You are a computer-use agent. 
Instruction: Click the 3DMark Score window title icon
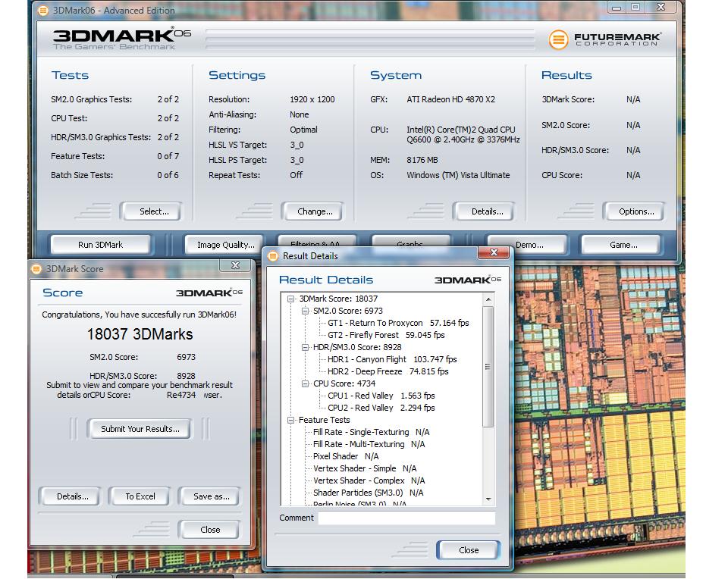click(x=36, y=268)
